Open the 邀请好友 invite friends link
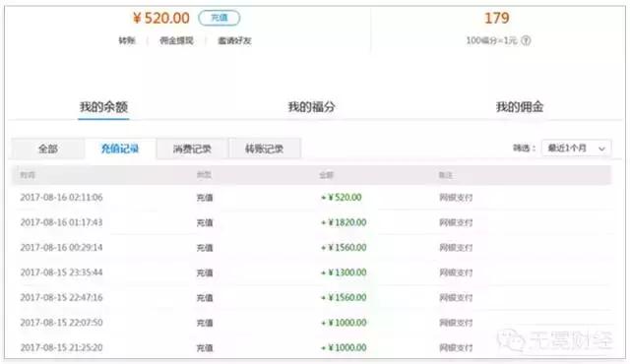 coord(234,40)
